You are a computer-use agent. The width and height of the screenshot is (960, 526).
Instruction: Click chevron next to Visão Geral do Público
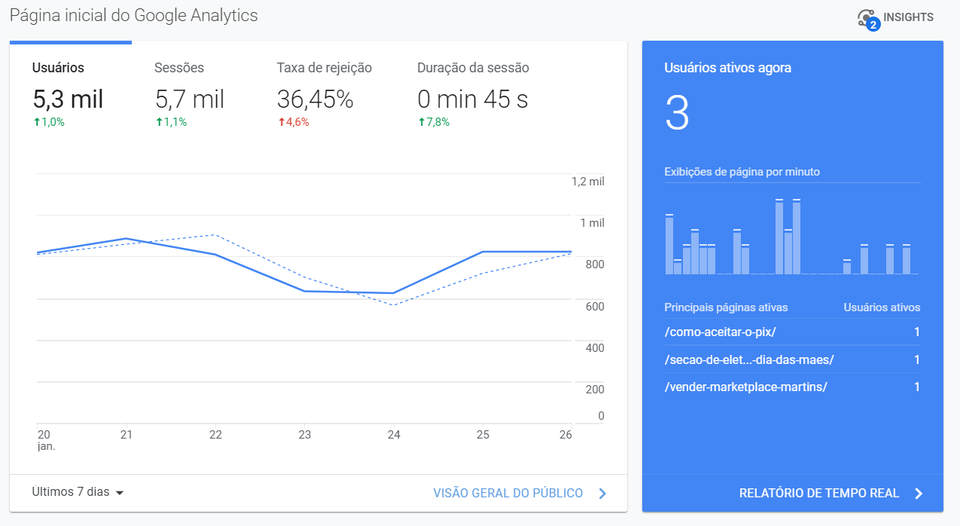point(602,494)
